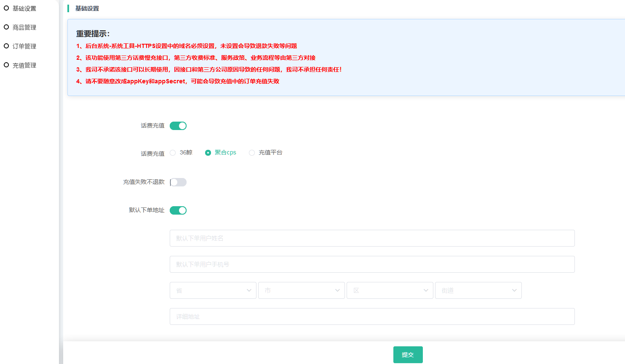Click into the 详细地址 text field

point(372,316)
